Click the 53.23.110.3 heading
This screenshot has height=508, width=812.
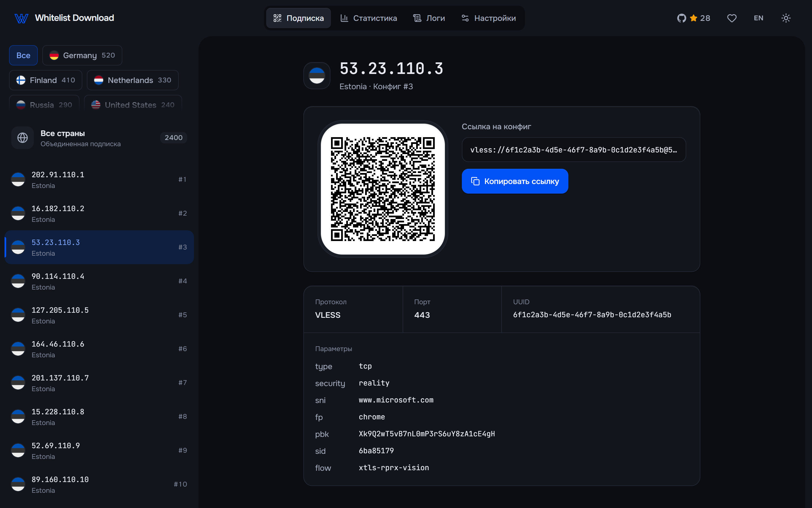391,69
